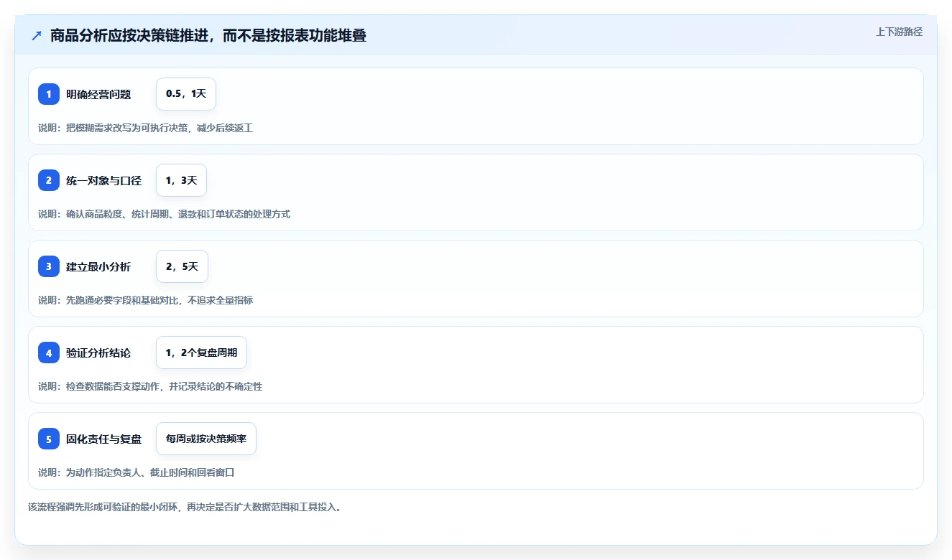Click the 2，5天 duration chip
Screen dimensions: 952x560
click(182, 266)
